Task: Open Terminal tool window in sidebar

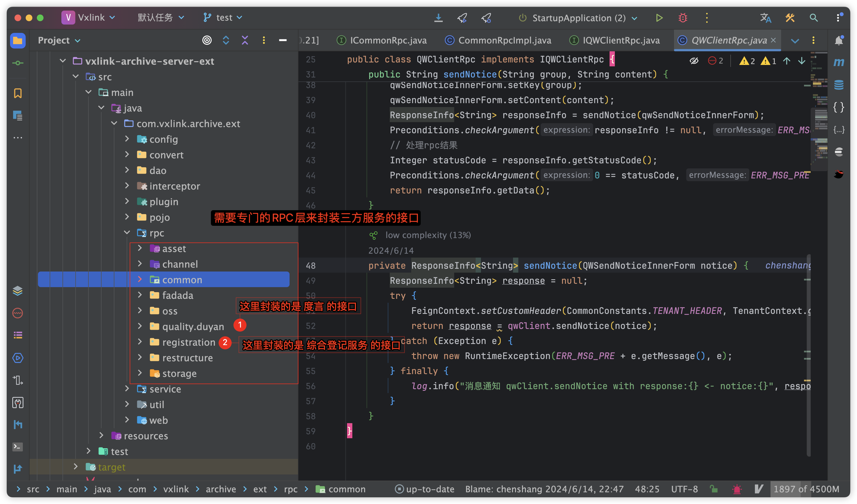Action: tap(18, 447)
